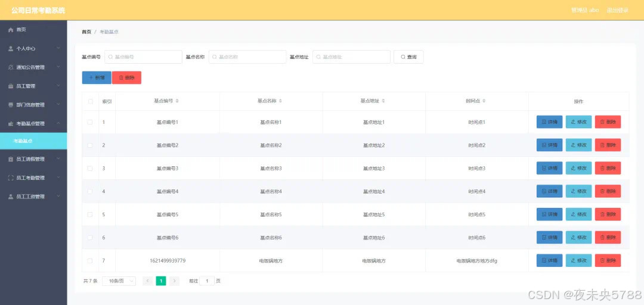Image resolution: width=644 pixels, height=305 pixels.
Task: Click the 管理员 abo label in header
Action: pyautogui.click(x=585, y=10)
